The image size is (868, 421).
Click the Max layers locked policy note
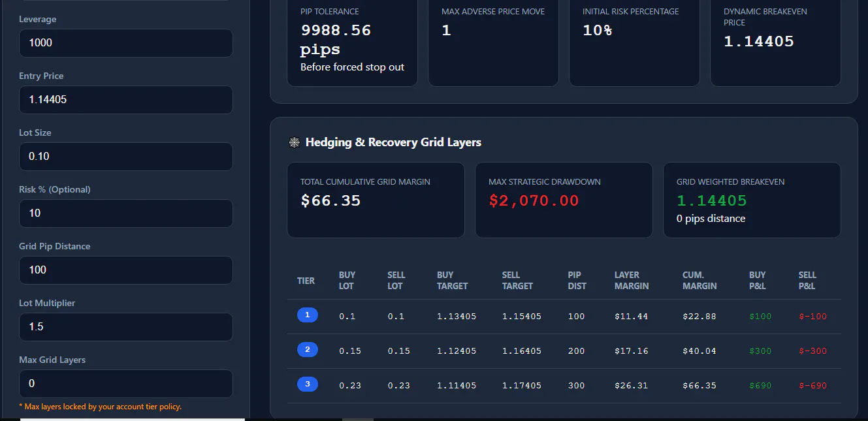pyautogui.click(x=100, y=407)
